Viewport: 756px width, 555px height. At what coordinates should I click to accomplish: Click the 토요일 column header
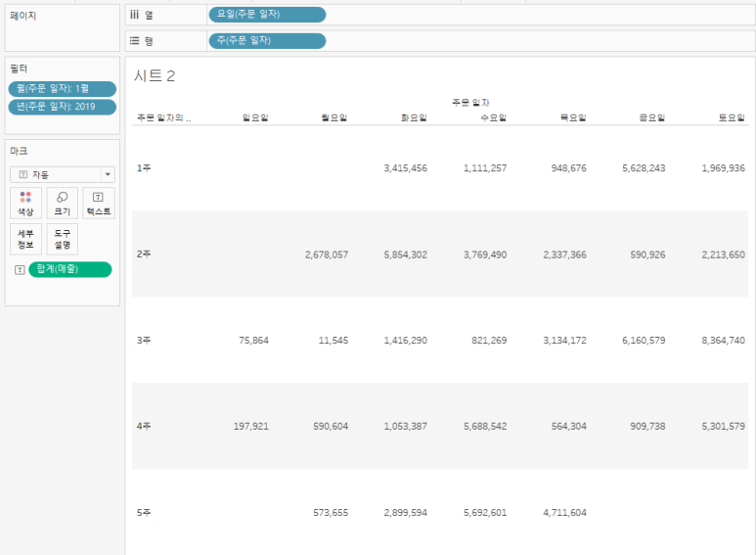click(732, 117)
